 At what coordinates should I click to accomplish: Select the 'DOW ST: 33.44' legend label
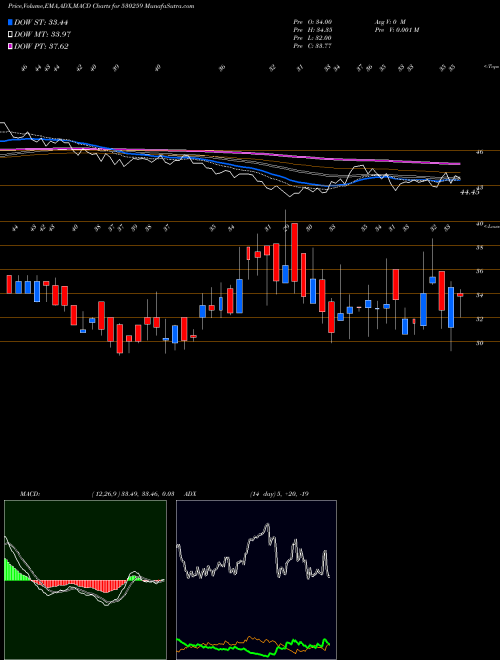tap(41, 22)
